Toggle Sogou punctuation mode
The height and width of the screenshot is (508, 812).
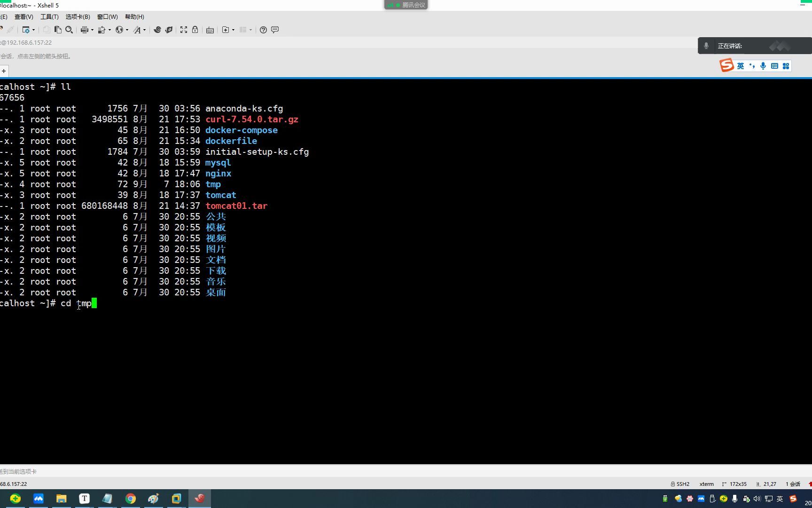click(x=752, y=66)
